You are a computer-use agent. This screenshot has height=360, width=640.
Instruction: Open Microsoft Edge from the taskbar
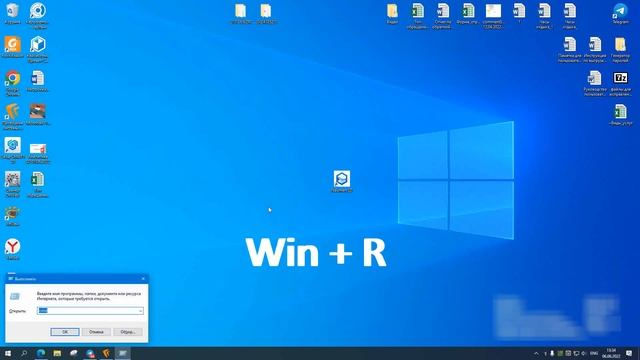click(41, 353)
